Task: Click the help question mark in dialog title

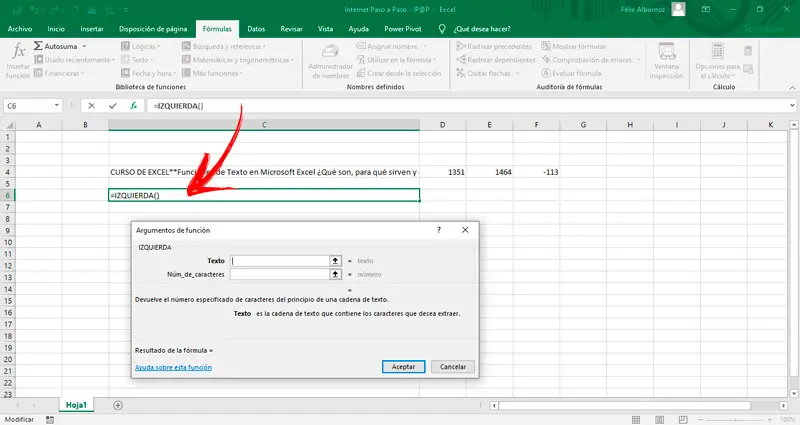Action: click(439, 230)
